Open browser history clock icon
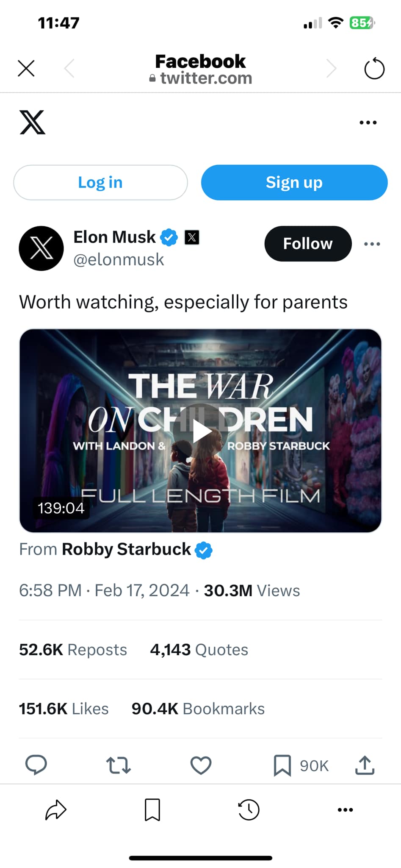The image size is (401, 868). (x=249, y=810)
